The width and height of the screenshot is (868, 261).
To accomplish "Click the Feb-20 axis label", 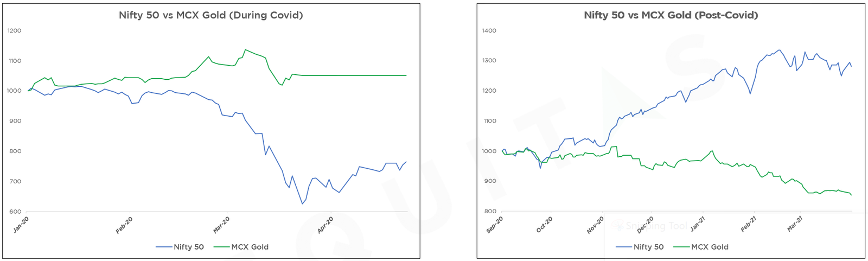I will click(124, 225).
